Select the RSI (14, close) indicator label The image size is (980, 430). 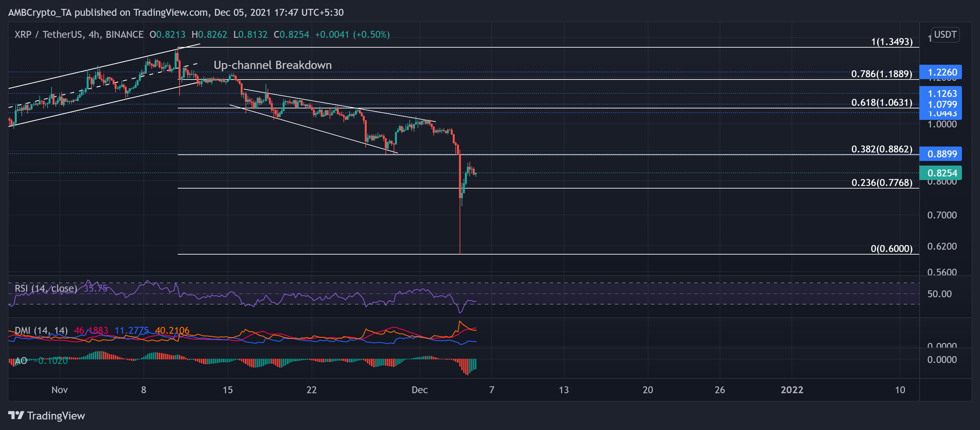click(x=46, y=289)
